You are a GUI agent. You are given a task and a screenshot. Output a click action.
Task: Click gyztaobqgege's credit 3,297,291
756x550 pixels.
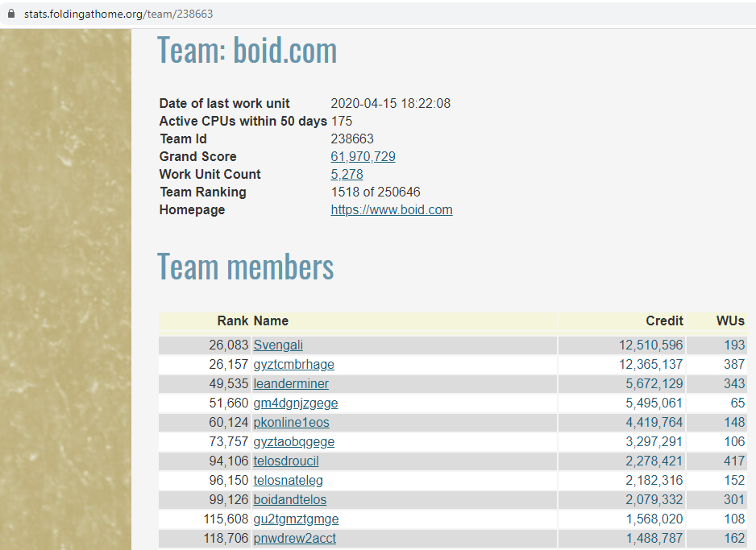[654, 441]
